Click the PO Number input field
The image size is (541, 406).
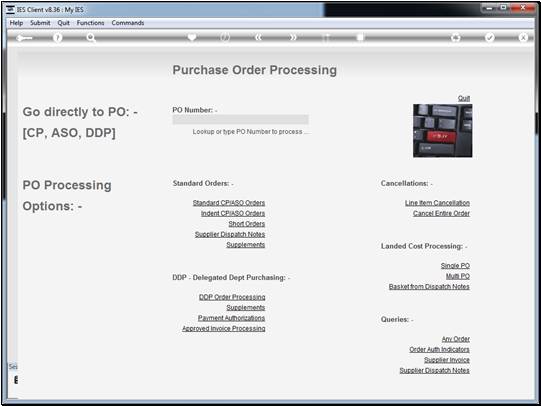240,119
